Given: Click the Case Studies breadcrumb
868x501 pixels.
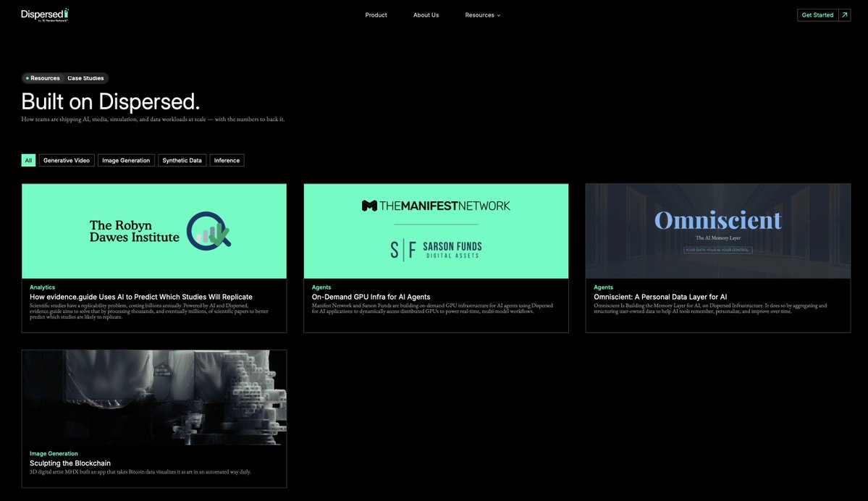Looking at the screenshot, I should (x=86, y=78).
